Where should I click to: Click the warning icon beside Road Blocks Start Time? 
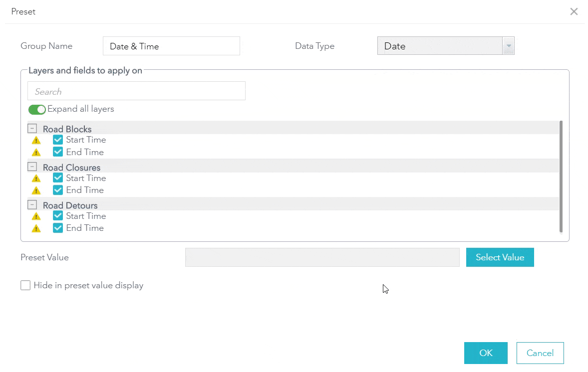pyautogui.click(x=36, y=140)
